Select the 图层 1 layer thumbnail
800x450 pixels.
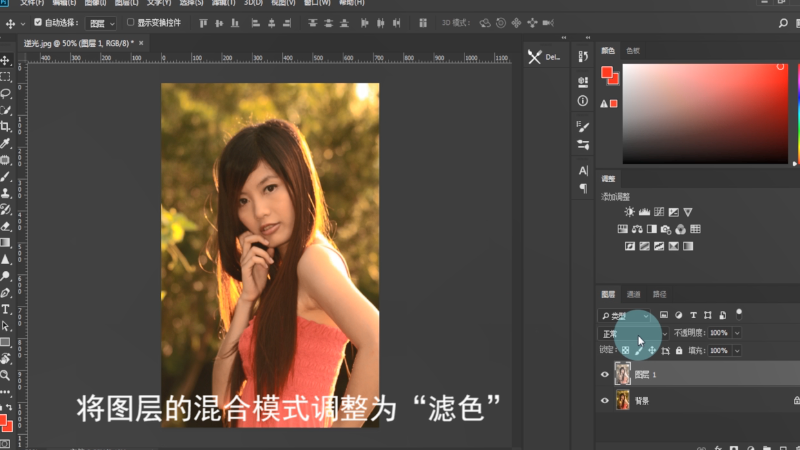[x=622, y=374]
